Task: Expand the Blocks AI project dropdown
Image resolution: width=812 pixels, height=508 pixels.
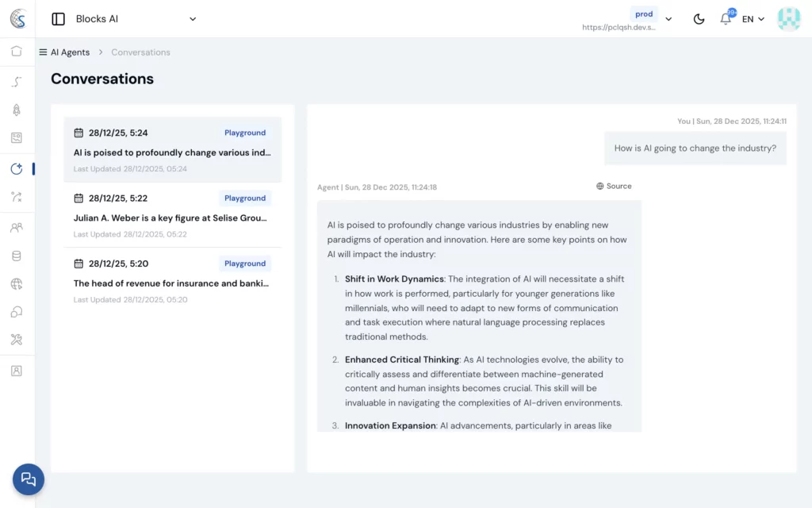Action: pyautogui.click(x=192, y=19)
